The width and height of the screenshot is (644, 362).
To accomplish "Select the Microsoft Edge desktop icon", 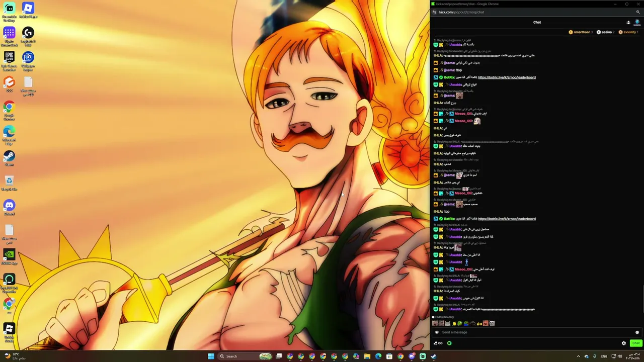I will [x=9, y=135].
